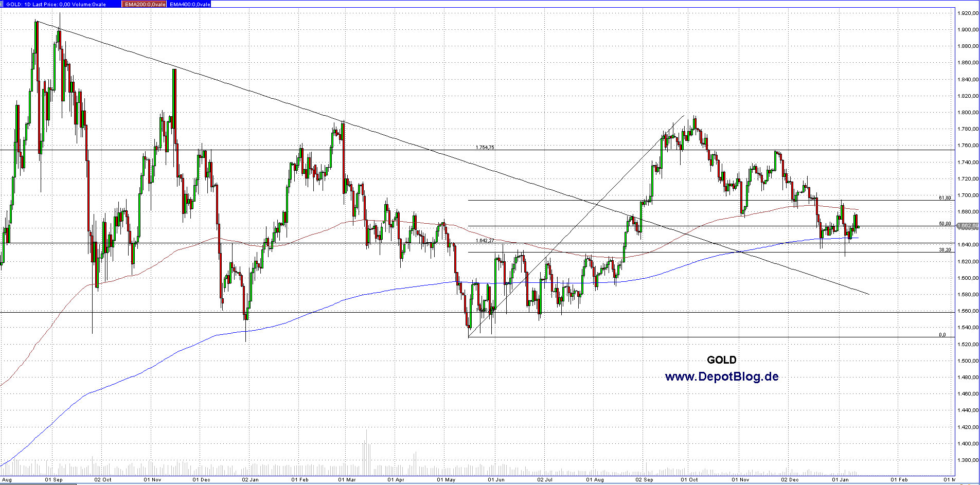Image resolution: width=980 pixels, height=485 pixels.
Task: Click the 0,0 Fibonacci base label
Action: coord(942,335)
